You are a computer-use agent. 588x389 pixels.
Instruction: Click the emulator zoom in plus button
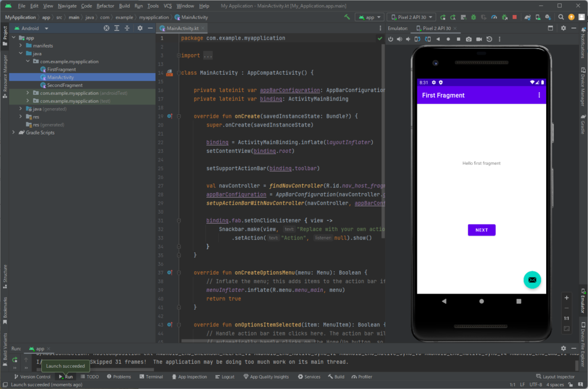pos(567,298)
